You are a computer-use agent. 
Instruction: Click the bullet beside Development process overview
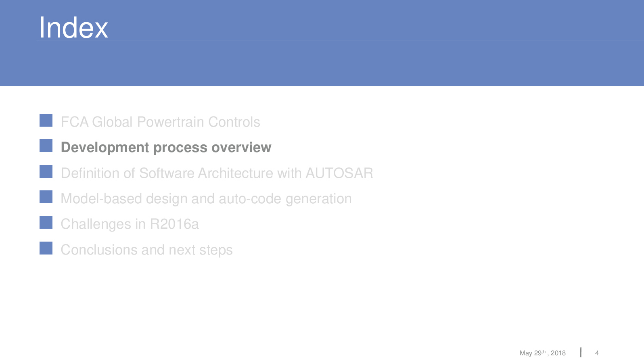point(46,146)
